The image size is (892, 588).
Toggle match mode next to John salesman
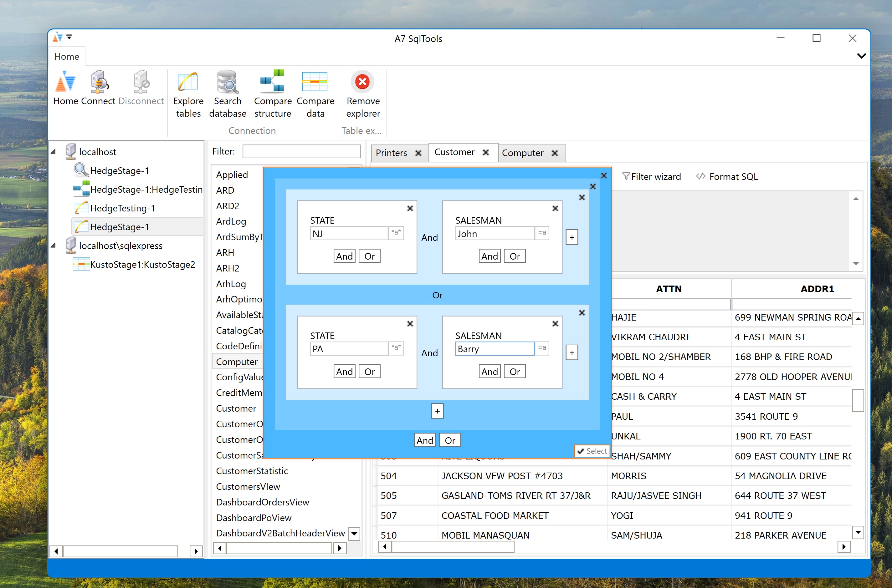click(x=541, y=233)
